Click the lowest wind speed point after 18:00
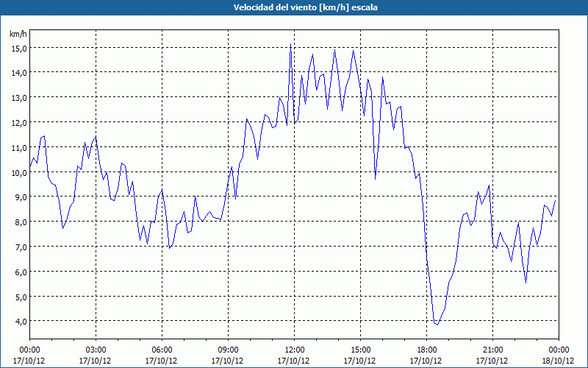 tap(437, 325)
